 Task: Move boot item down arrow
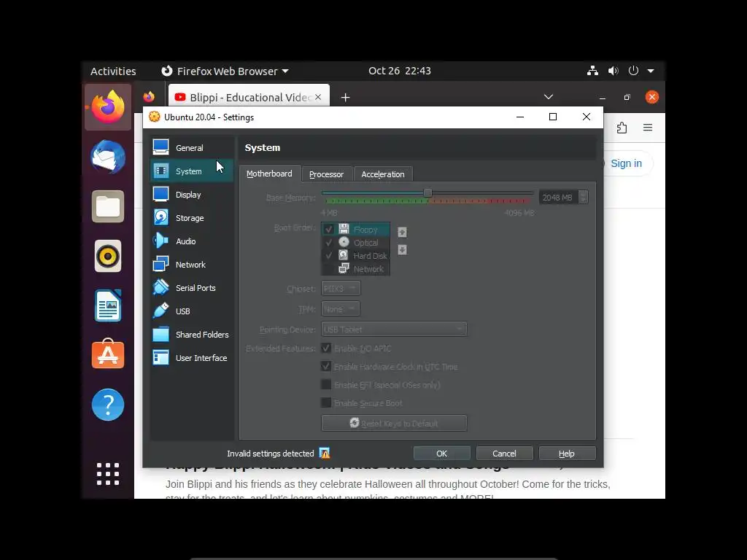402,249
